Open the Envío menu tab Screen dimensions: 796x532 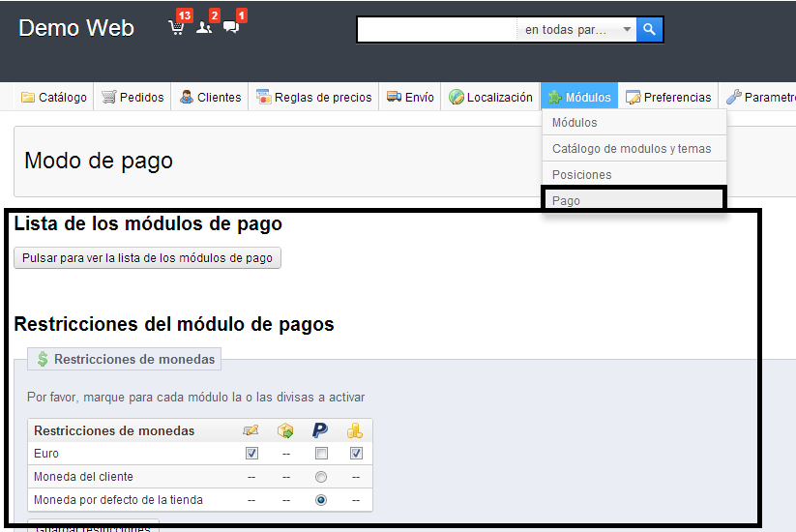pyautogui.click(x=410, y=97)
